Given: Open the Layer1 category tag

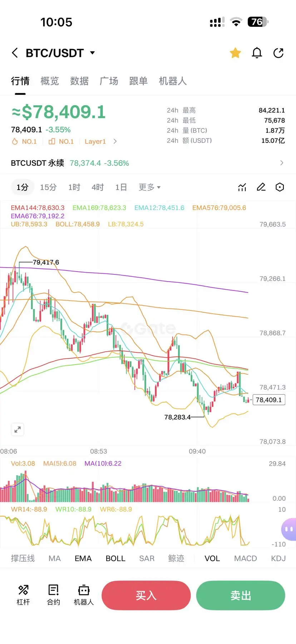Looking at the screenshot, I should point(95,141).
